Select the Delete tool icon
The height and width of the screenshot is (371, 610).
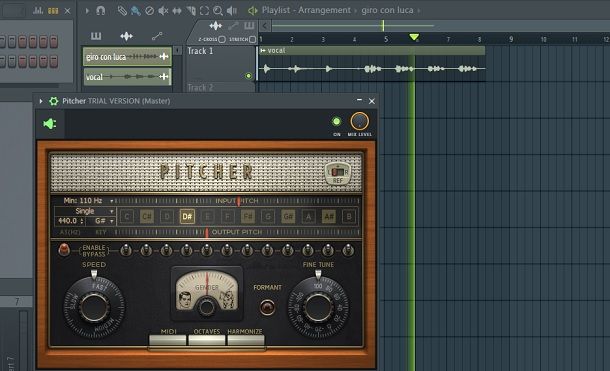click(x=149, y=11)
